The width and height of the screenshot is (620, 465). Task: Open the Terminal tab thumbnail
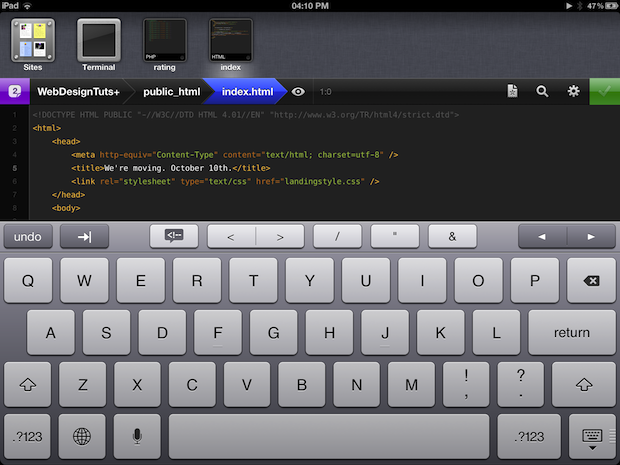98,40
